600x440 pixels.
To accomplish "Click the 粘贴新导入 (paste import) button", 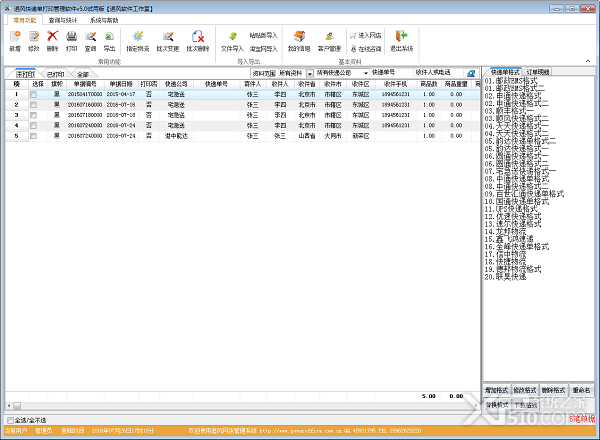I will [x=263, y=35].
